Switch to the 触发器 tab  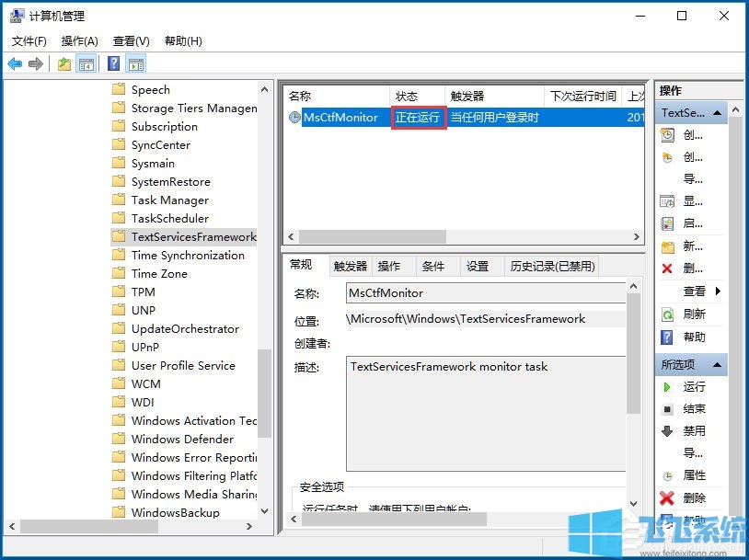point(349,265)
